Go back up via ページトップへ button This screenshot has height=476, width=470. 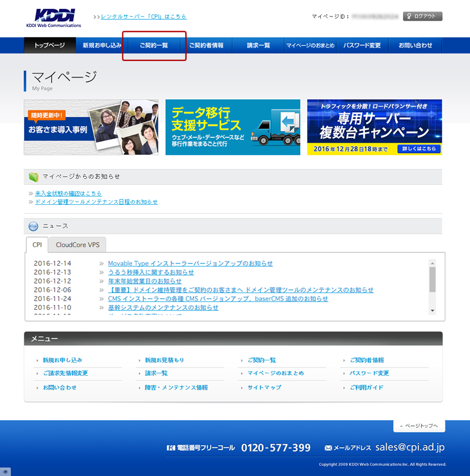(419, 426)
